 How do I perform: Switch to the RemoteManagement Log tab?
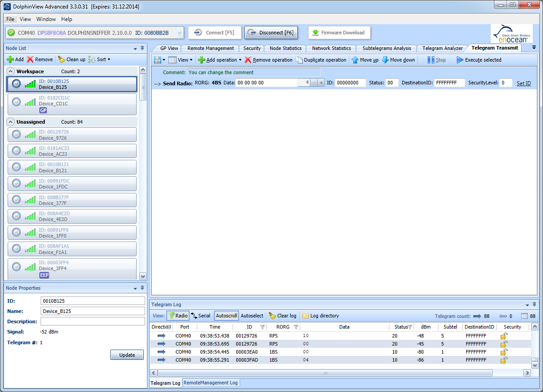[211, 383]
